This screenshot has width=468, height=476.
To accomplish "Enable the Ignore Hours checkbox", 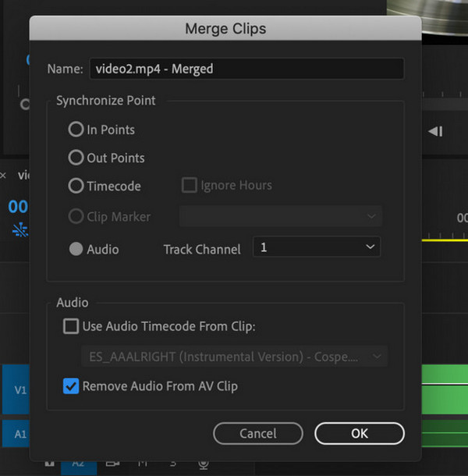I will 189,185.
